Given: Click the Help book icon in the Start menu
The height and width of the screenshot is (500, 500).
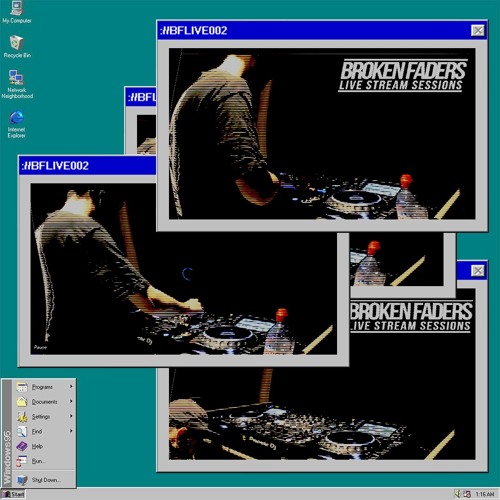Looking at the screenshot, I should (22, 446).
